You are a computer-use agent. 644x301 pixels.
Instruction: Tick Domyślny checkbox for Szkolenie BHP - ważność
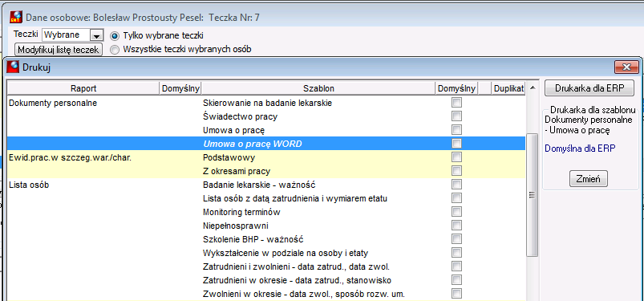456,239
